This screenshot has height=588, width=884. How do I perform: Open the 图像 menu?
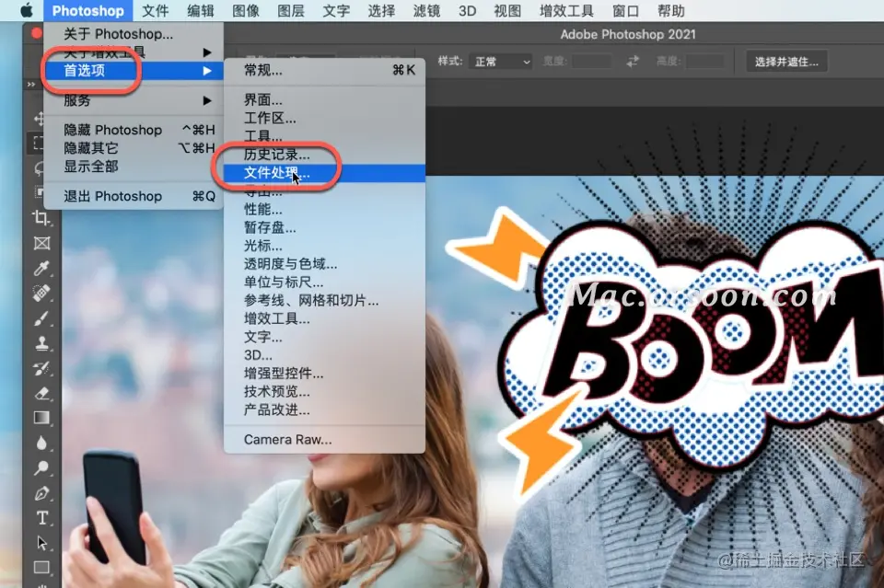[246, 11]
